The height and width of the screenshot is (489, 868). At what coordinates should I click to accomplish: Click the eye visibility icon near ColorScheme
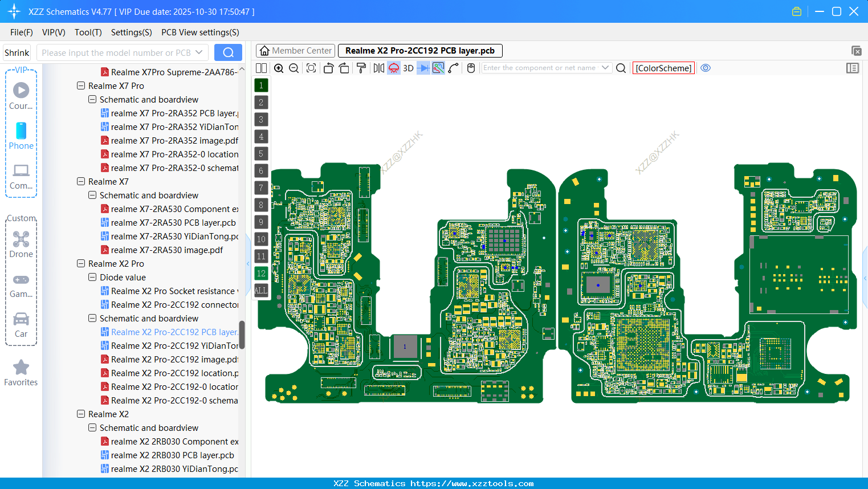point(706,68)
